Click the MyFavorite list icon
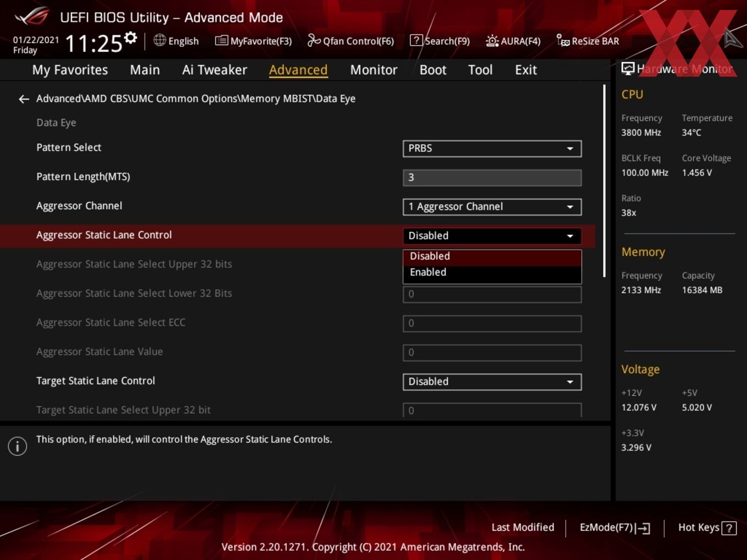The height and width of the screenshot is (560, 747). tap(221, 41)
